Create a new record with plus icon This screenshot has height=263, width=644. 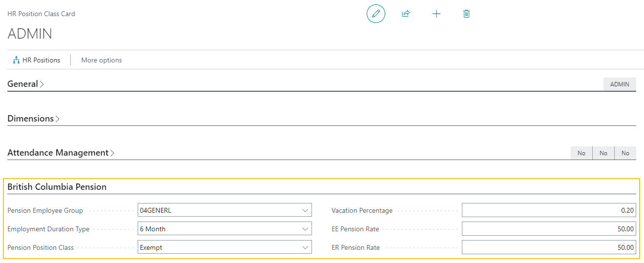point(436,14)
